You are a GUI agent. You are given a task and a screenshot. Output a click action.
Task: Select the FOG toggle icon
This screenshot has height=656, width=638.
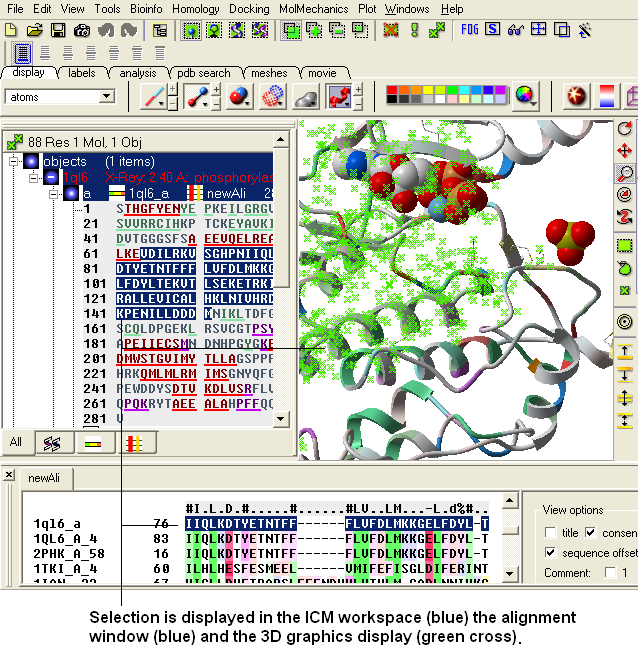pos(470,30)
